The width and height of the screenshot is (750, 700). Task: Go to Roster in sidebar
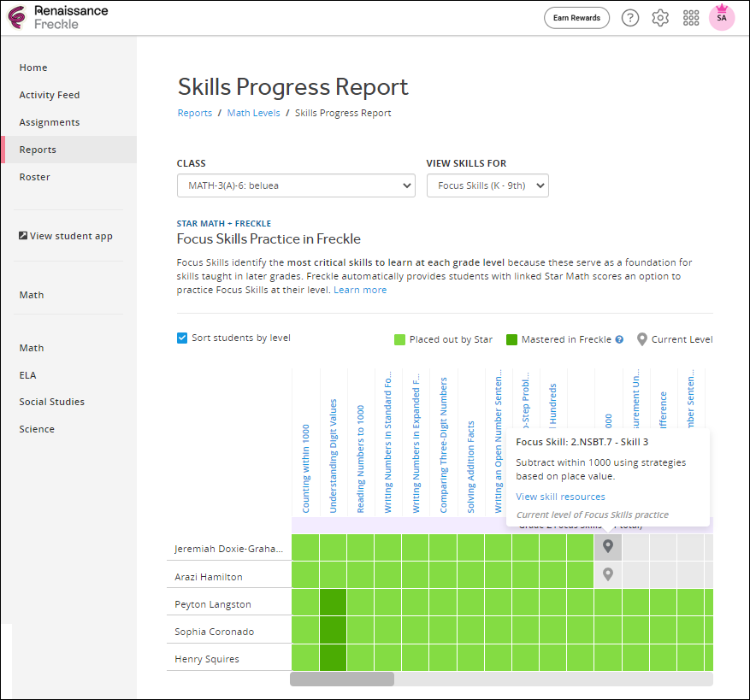(35, 177)
